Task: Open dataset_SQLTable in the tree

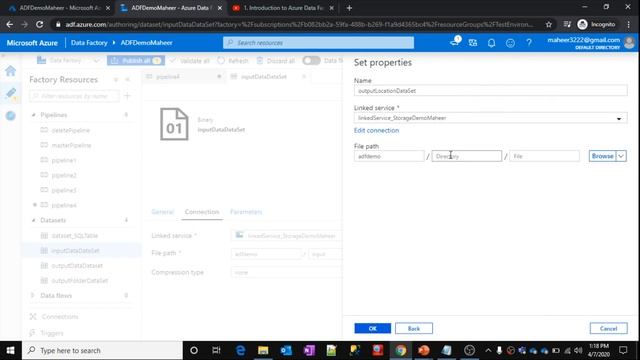Action: (75, 236)
